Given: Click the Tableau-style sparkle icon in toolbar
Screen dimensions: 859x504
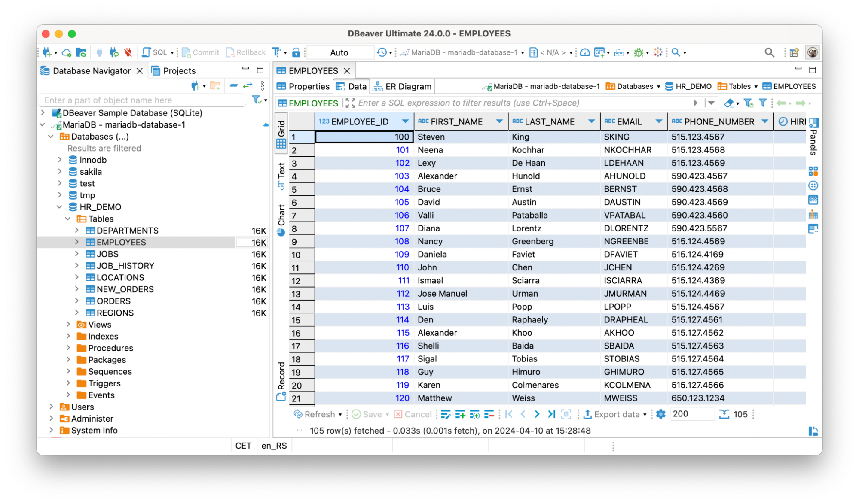Looking at the screenshot, I should pos(658,52).
